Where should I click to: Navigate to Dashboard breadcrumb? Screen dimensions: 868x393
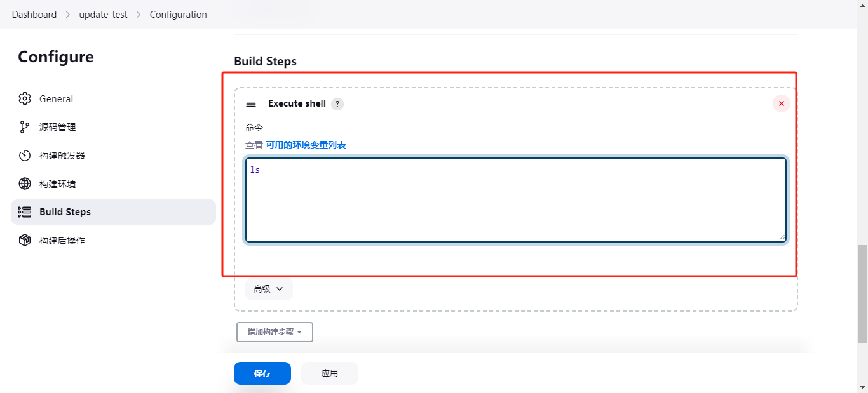pyautogui.click(x=34, y=15)
